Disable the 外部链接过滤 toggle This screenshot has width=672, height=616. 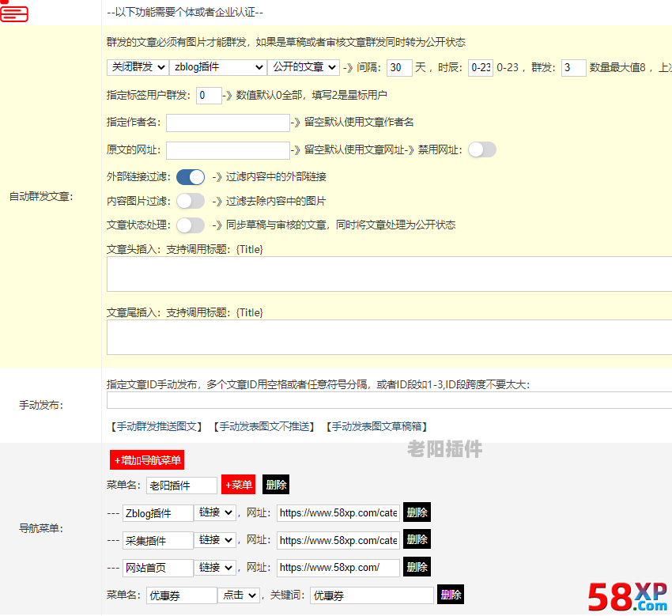tap(190, 177)
